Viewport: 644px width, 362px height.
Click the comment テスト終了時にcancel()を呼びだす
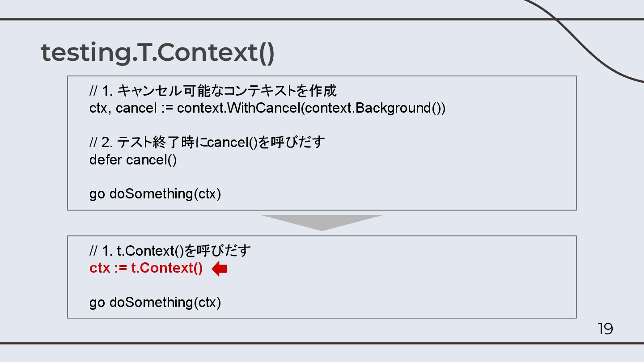207,143
